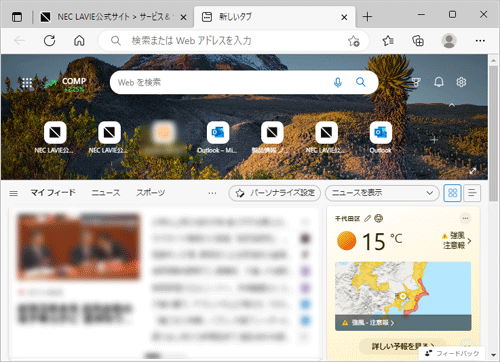500x362 pixels.
Task: Expand background image with arrows icon
Action: pyautogui.click(x=473, y=171)
